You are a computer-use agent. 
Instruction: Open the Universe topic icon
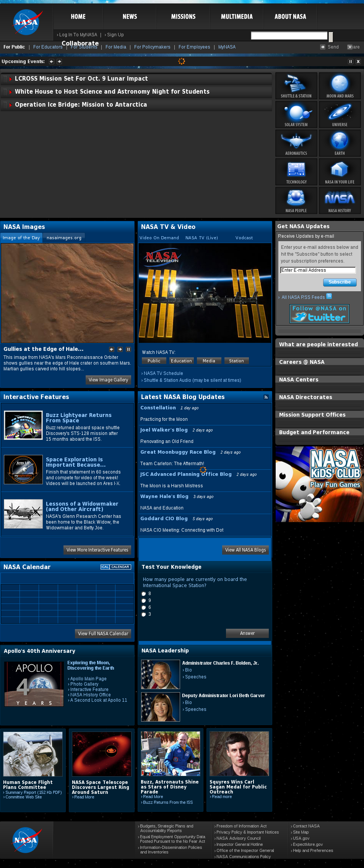tap(340, 114)
